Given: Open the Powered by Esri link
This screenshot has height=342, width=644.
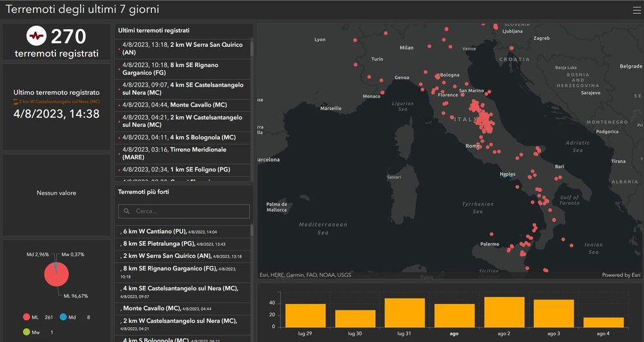Looking at the screenshot, I should pos(621,275).
